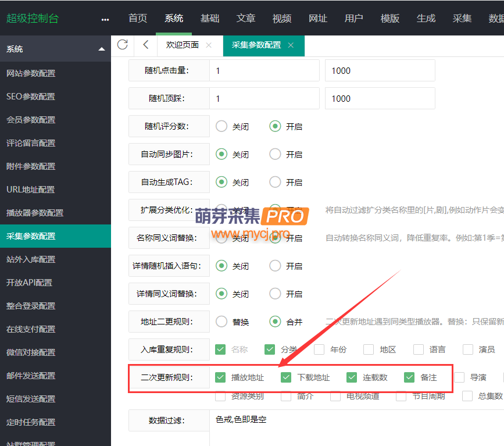Open SEO参数配置 in sidebar
This screenshot has height=446, width=504.
click(x=55, y=97)
